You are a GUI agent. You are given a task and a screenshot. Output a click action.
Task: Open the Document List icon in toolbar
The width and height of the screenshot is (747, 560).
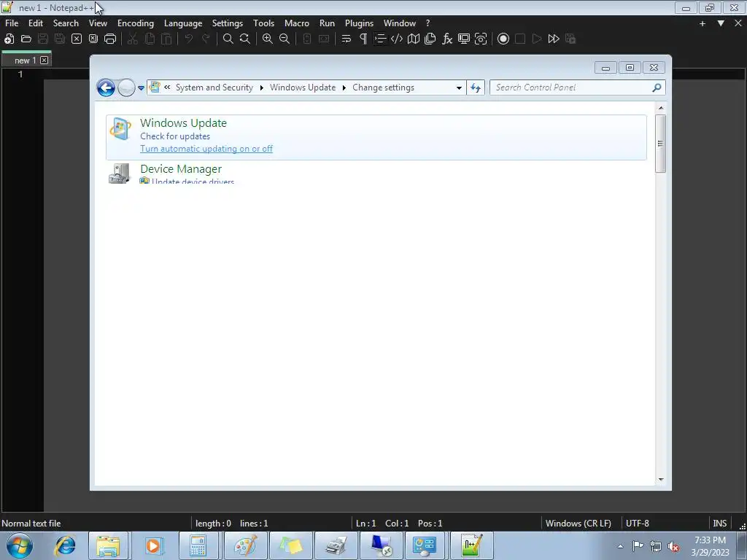430,39
